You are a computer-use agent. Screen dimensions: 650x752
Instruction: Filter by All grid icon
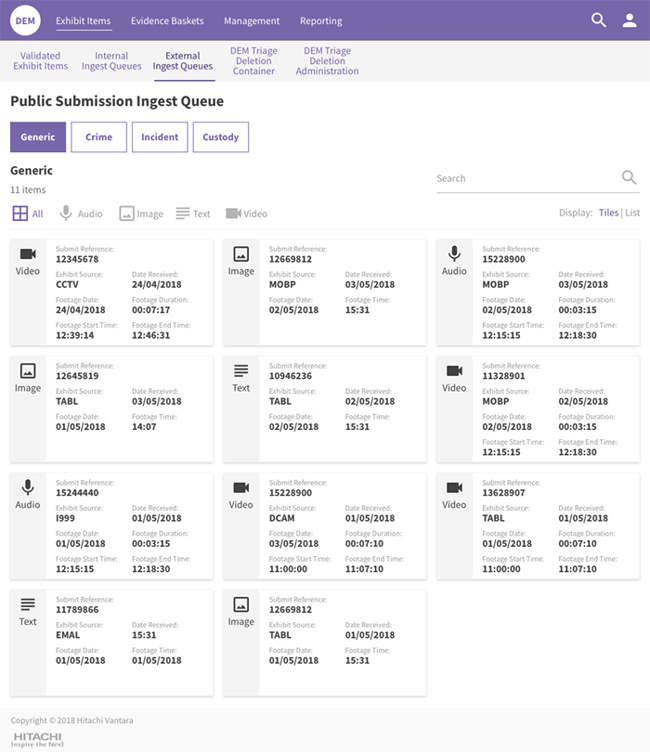pyautogui.click(x=21, y=214)
